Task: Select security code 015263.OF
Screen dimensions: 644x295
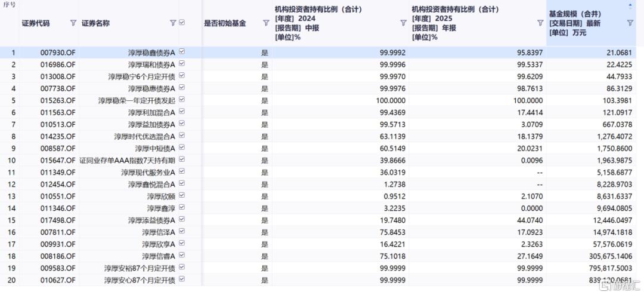Action: (58, 100)
